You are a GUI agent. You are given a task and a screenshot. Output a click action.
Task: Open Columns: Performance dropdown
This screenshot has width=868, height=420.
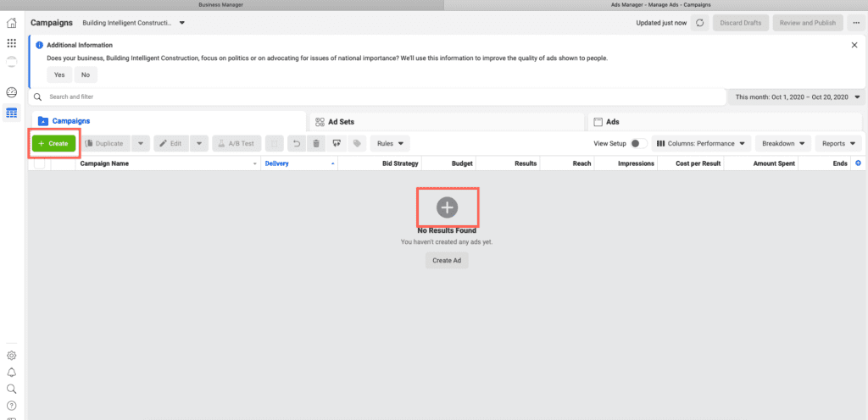point(703,143)
